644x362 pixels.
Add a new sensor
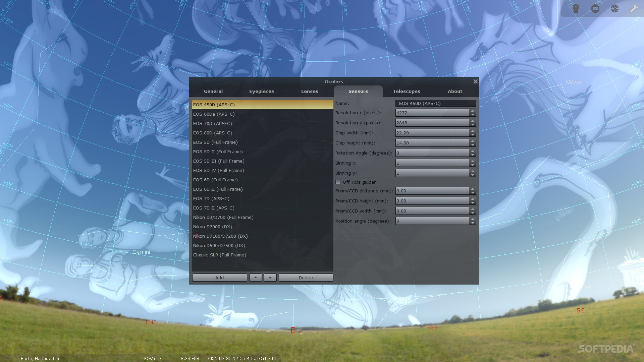coord(220,278)
